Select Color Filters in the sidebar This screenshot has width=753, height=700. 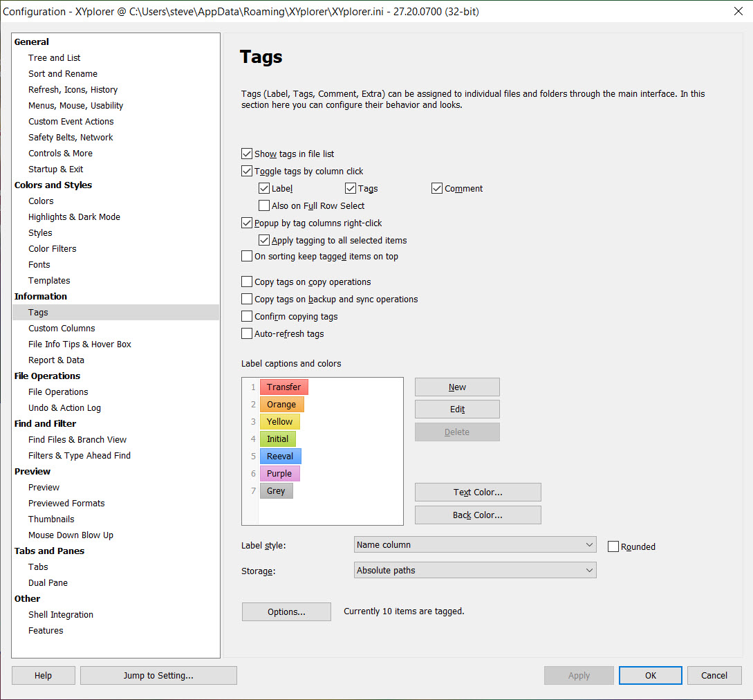(x=52, y=249)
